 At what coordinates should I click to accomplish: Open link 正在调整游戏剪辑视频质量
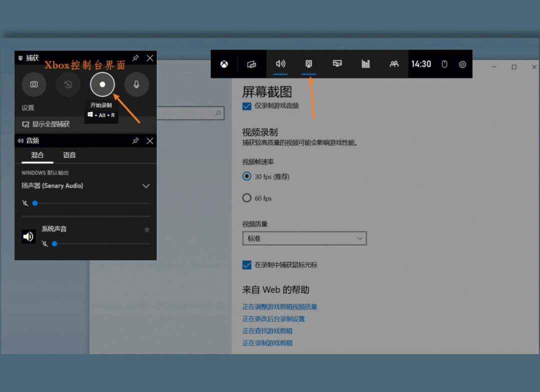[x=279, y=306]
